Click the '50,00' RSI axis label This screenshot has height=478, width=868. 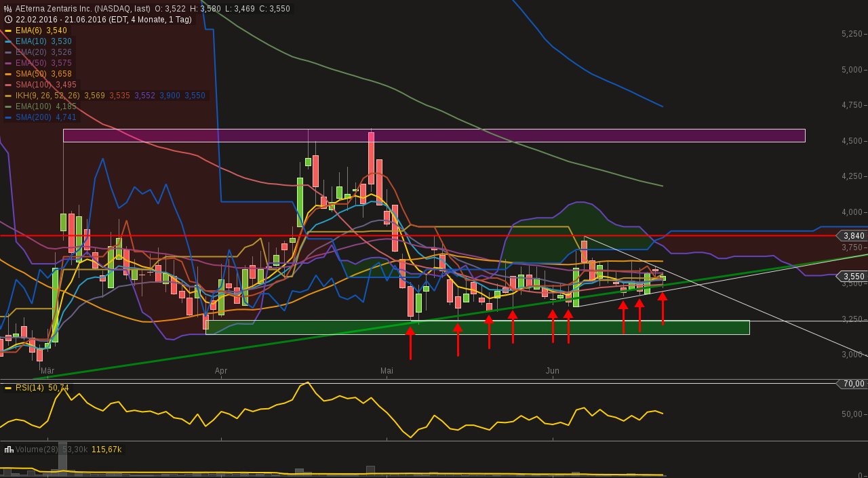852,414
